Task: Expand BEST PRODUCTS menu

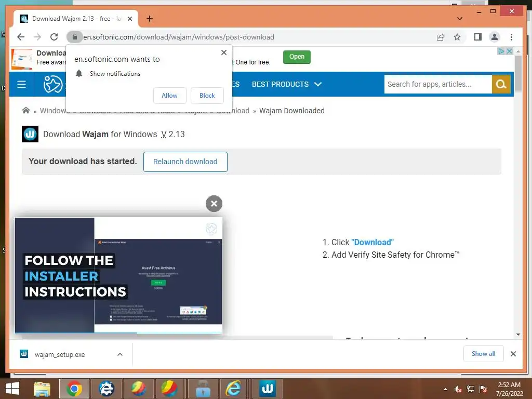Action: point(287,84)
